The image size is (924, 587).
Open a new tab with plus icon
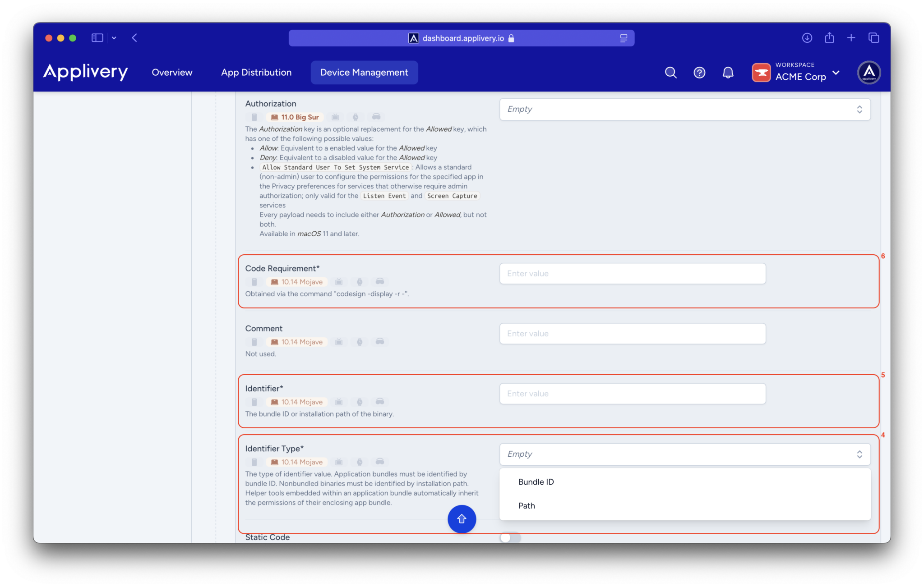tap(851, 38)
